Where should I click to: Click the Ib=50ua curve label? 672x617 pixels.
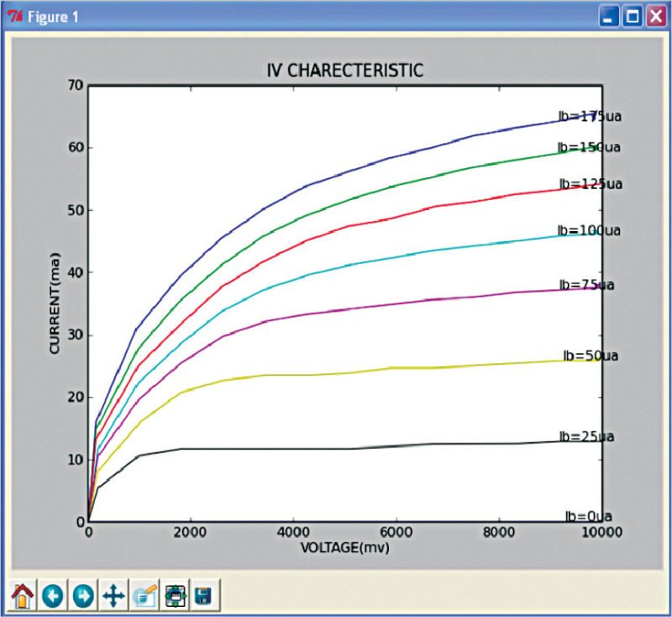point(591,356)
